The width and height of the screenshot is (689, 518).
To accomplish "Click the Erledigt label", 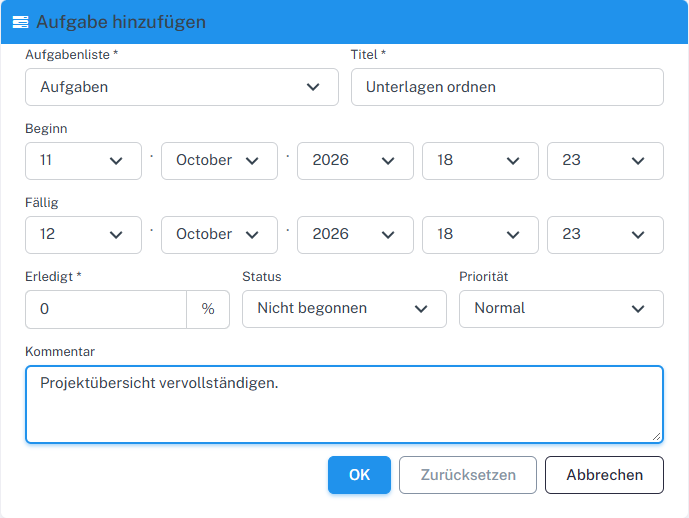I will coord(53,277).
